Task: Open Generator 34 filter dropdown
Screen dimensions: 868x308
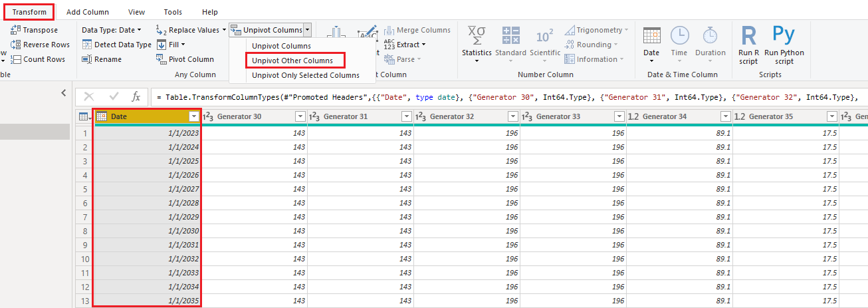Action: pyautogui.click(x=725, y=116)
